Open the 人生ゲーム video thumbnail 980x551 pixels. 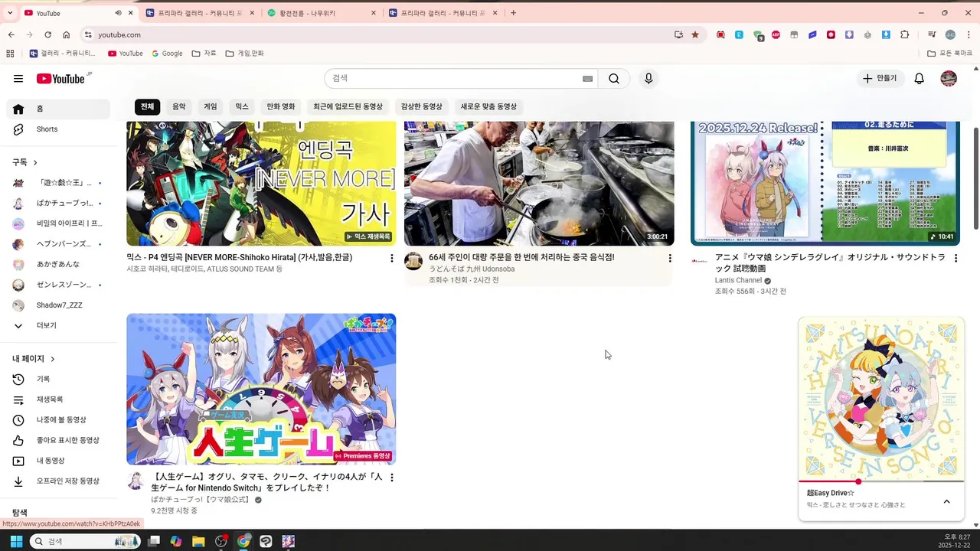tap(261, 389)
